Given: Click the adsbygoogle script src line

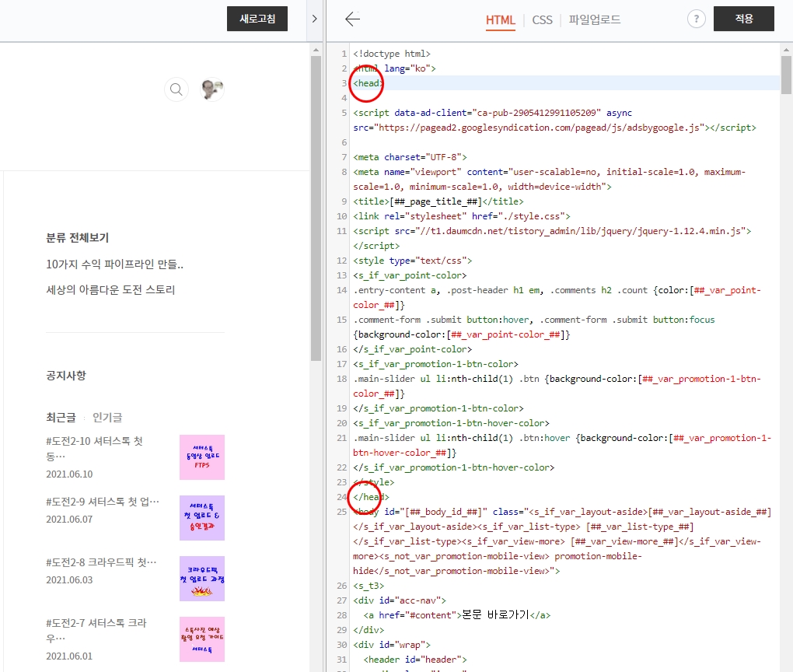Looking at the screenshot, I should pos(555,128).
